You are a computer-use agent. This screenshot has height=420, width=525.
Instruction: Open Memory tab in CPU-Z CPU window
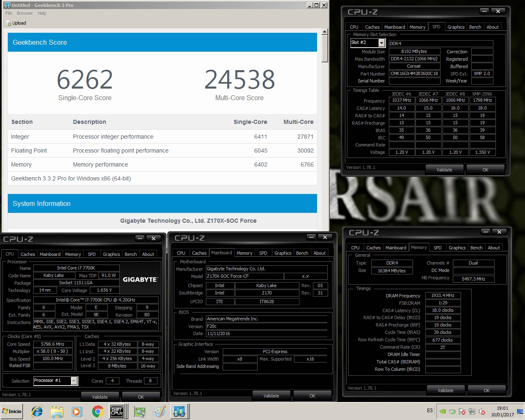pyautogui.click(x=73, y=254)
